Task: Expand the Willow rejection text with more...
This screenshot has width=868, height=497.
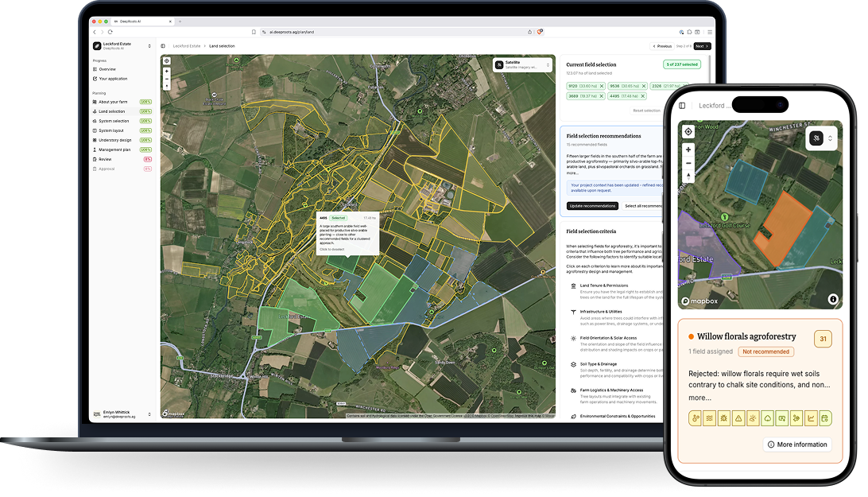Action: [699, 398]
